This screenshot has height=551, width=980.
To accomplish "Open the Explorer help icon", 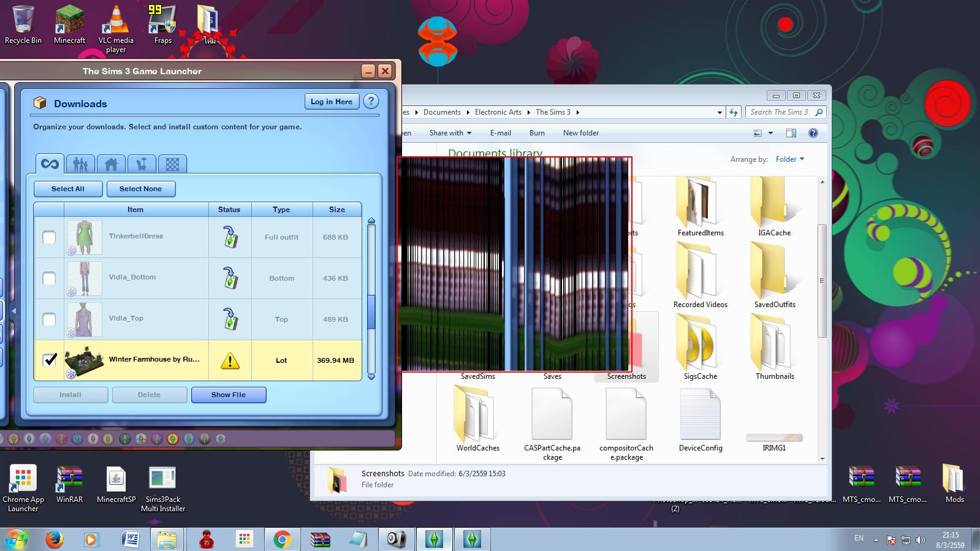I will click(x=813, y=133).
